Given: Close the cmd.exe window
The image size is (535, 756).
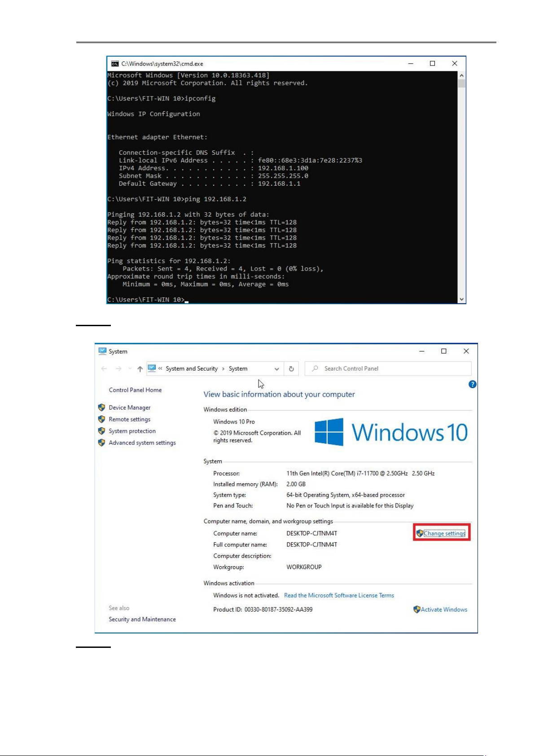Looking at the screenshot, I should (x=454, y=64).
